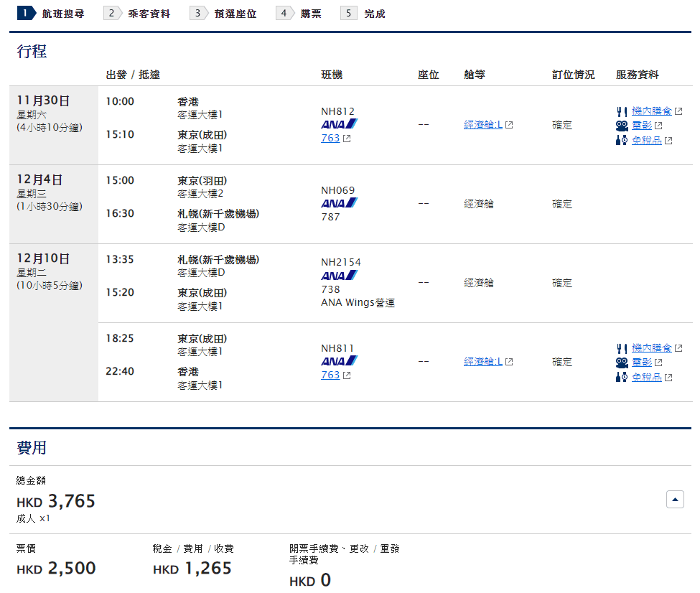Open 免稅品 link for flight NH811
The height and width of the screenshot is (593, 700).
tap(647, 377)
